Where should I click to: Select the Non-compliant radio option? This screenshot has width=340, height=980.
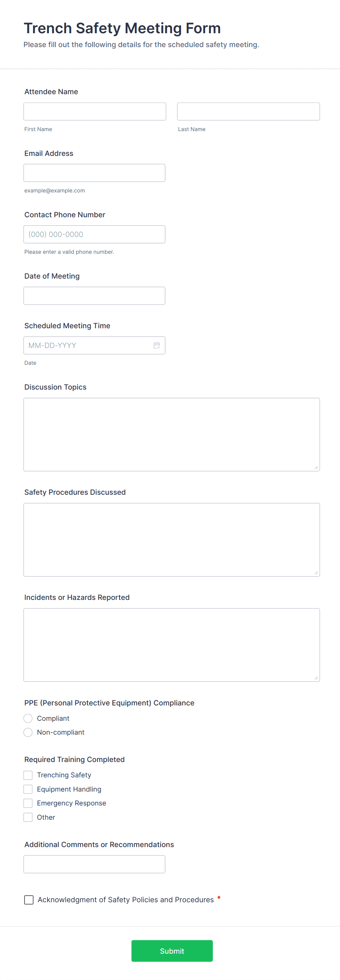(x=28, y=732)
